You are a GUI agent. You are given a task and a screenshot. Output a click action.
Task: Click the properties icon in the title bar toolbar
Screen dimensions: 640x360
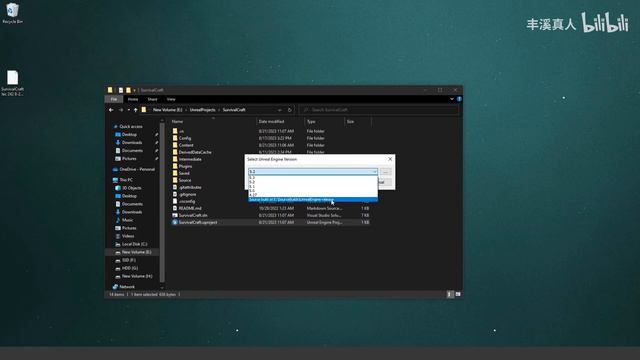[x=121, y=90]
